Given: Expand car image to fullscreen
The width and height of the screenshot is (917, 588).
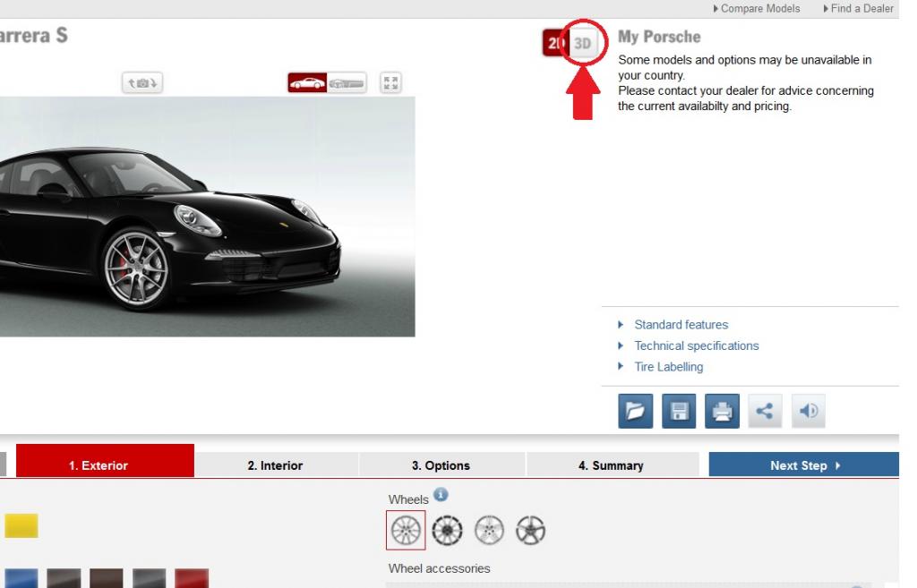Looking at the screenshot, I should point(390,82).
